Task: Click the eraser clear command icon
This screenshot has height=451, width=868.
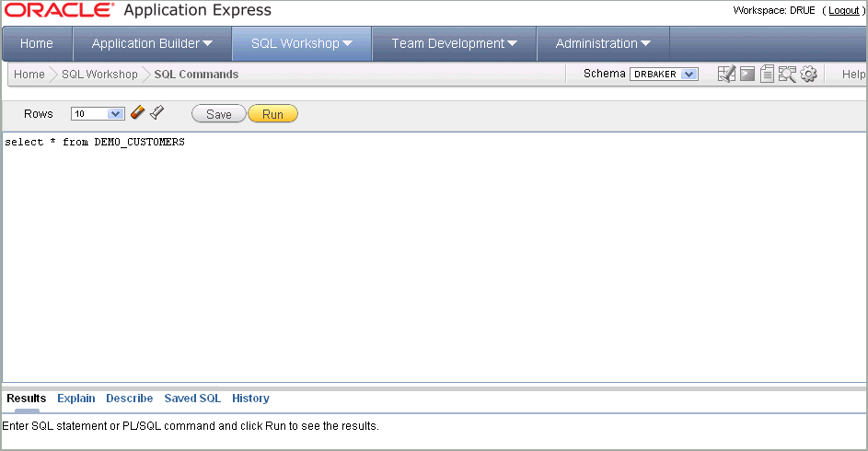Action: click(137, 113)
